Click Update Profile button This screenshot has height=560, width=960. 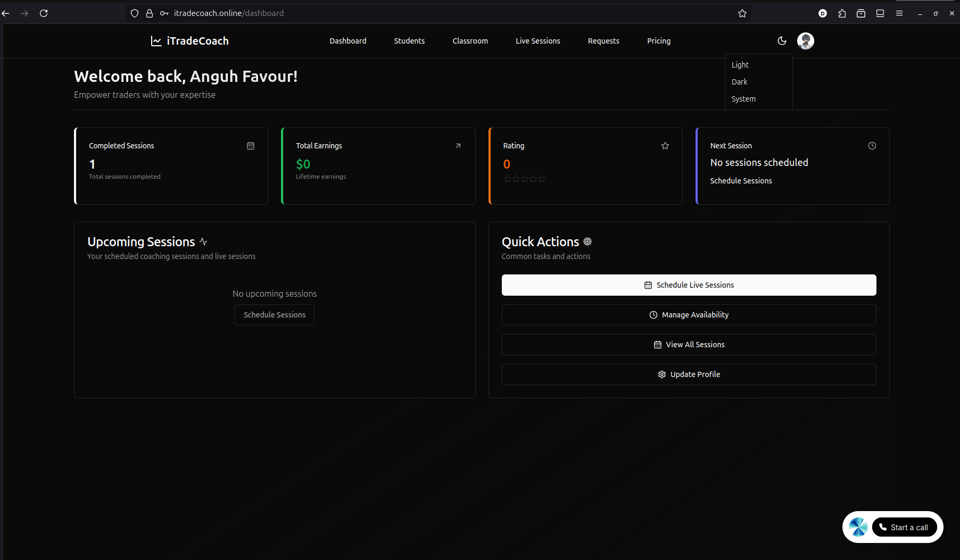pos(689,374)
